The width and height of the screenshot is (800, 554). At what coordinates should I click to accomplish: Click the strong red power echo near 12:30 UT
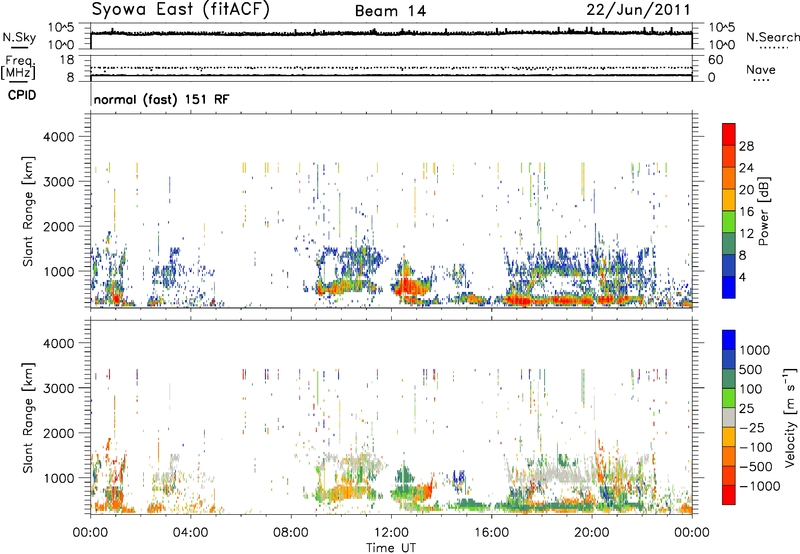(407, 286)
